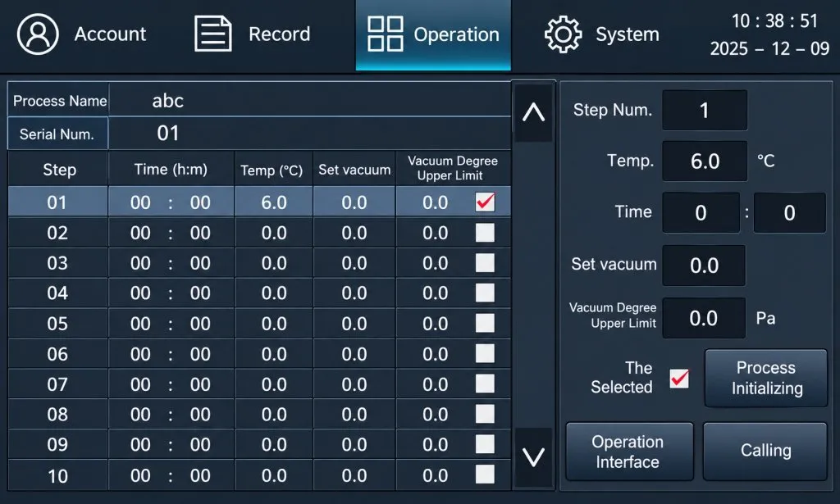Check the step 04 checkbox

(x=486, y=293)
